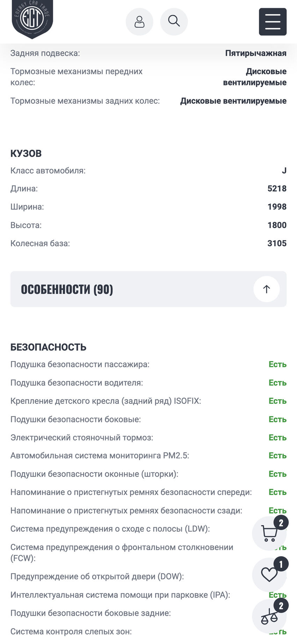Click the КУЗОВ section heading
Viewport: 297px width, 644px height.
pyautogui.click(x=26, y=153)
